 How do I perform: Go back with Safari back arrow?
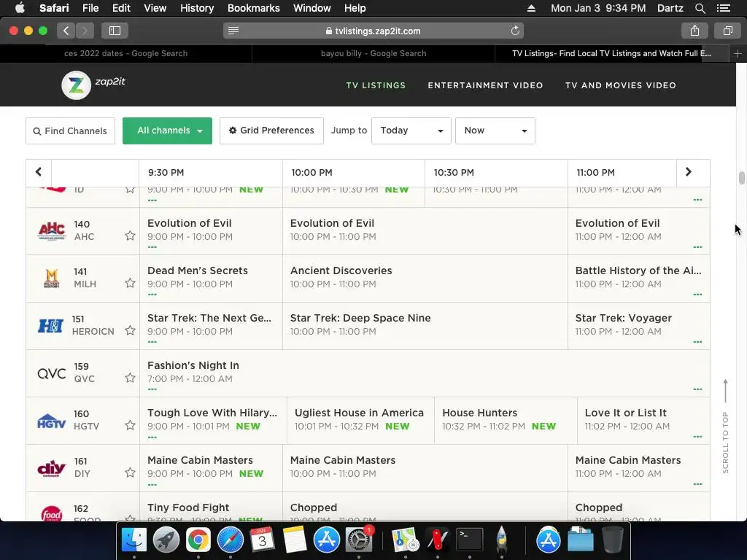coord(66,31)
